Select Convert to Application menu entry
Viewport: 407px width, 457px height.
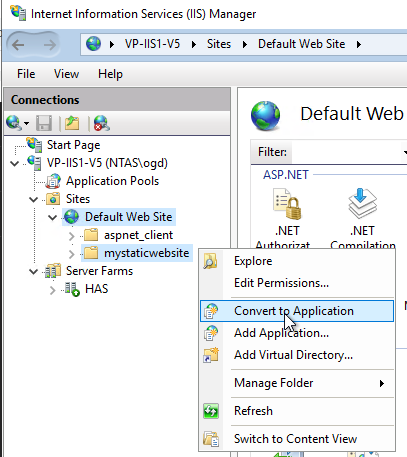(297, 311)
